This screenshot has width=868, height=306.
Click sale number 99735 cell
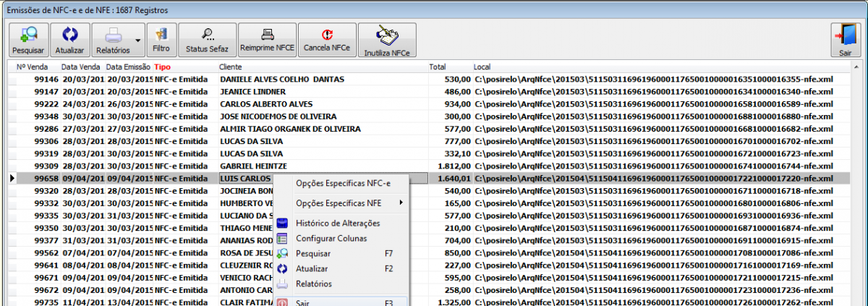46,303
